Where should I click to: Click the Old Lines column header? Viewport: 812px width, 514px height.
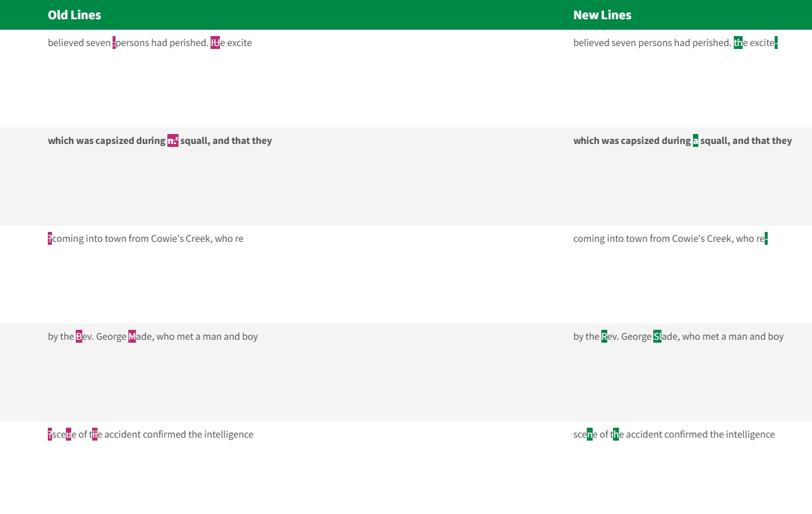[x=74, y=15]
